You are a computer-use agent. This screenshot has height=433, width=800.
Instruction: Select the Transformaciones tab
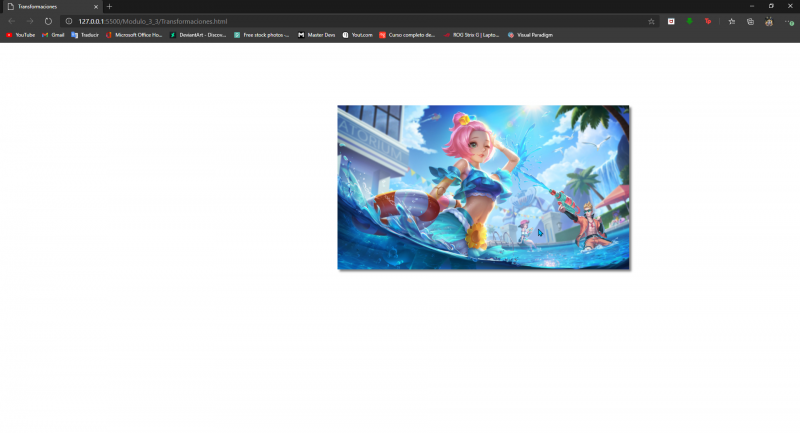[x=45, y=6]
